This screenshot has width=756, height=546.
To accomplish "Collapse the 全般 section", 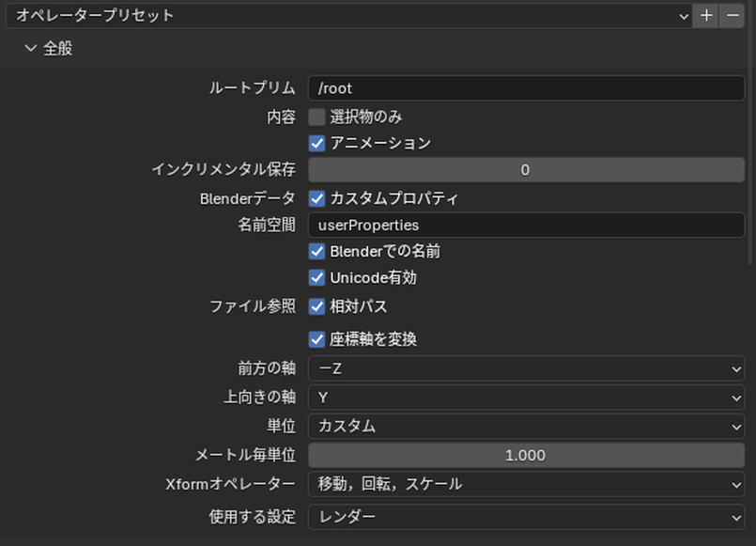I will [x=31, y=48].
